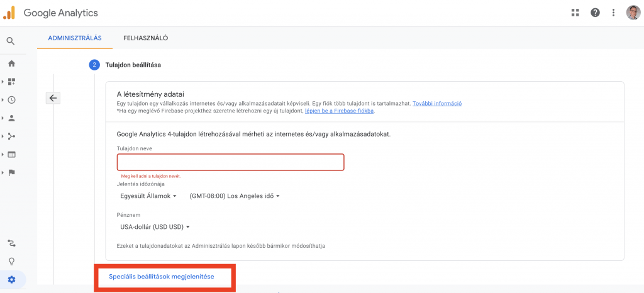Open the Egyesült Államok country dropdown
Screen dimensions: 644x293
[x=148, y=196]
